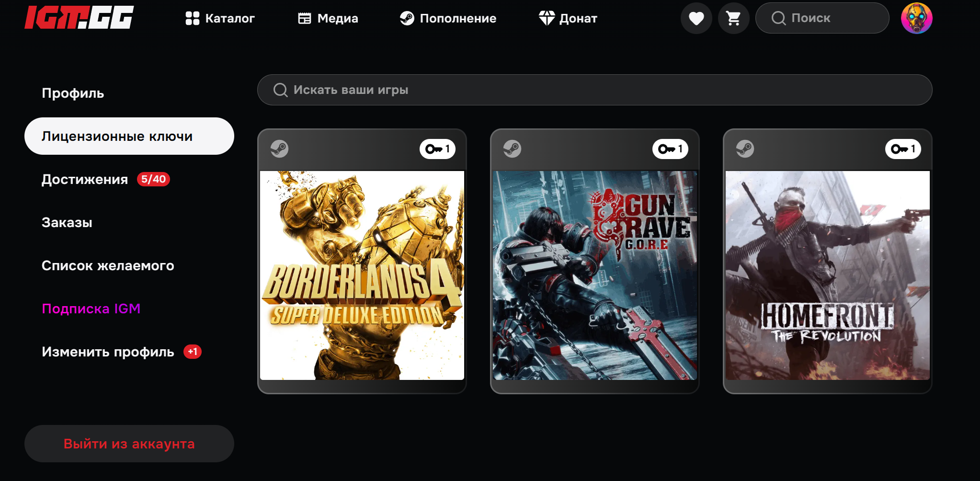Open Список желаемого
The image size is (980, 481).
point(108,265)
